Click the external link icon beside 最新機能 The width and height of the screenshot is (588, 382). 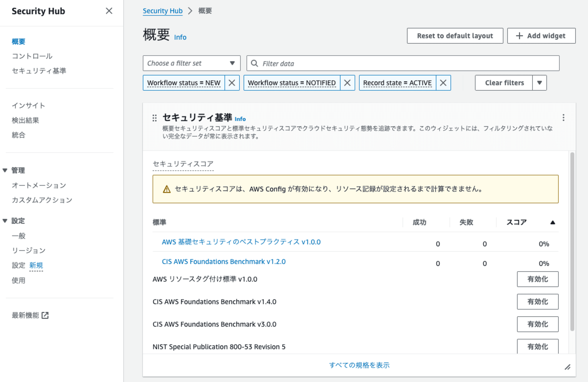tap(45, 315)
